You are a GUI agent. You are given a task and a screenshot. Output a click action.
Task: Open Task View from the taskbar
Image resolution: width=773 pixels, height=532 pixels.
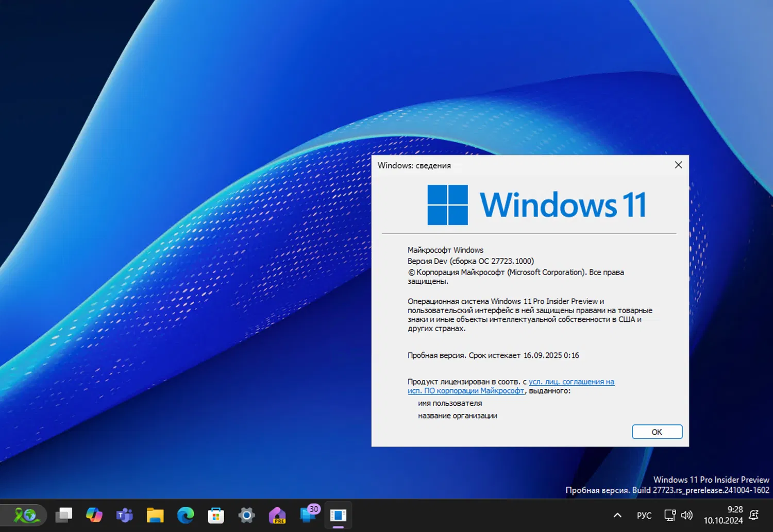pyautogui.click(x=64, y=515)
